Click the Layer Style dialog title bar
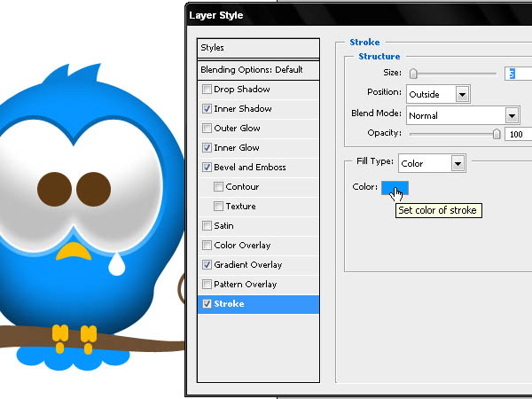532x399 pixels. pyautogui.click(x=360, y=15)
